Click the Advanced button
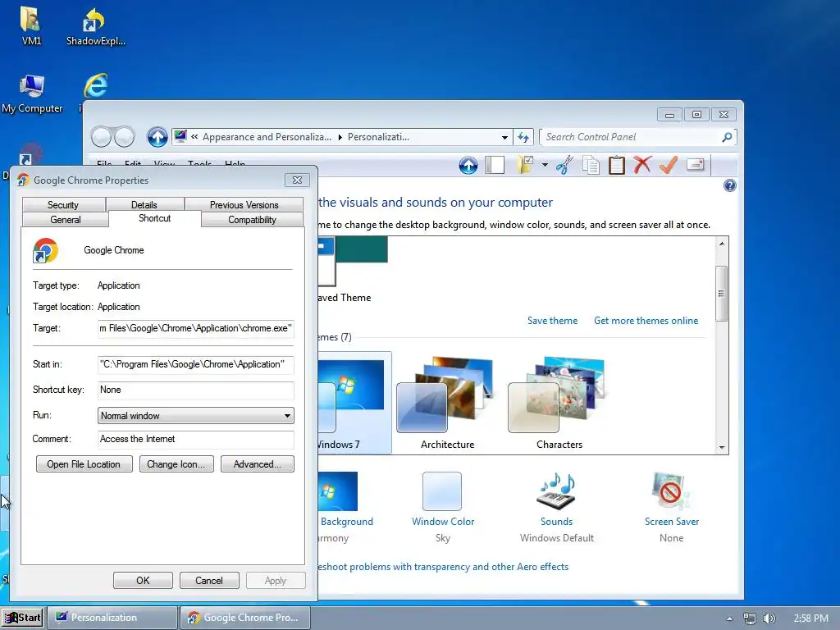840x630 pixels. point(257,464)
